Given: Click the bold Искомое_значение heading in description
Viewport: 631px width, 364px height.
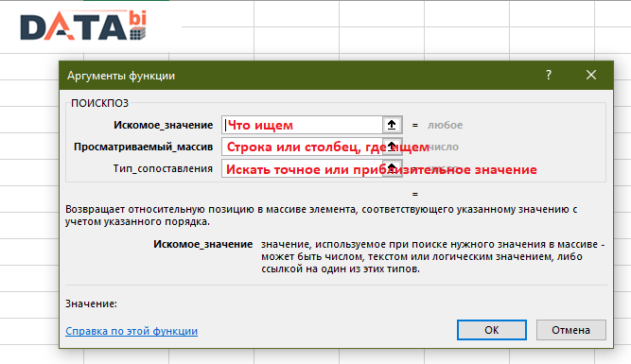Looking at the screenshot, I should point(202,244).
